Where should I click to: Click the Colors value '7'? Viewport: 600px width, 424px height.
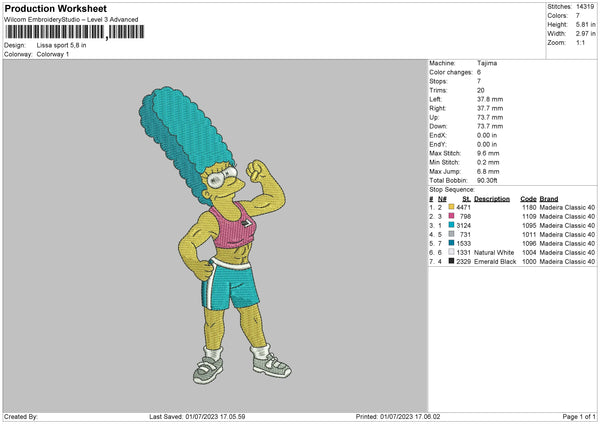(x=578, y=16)
